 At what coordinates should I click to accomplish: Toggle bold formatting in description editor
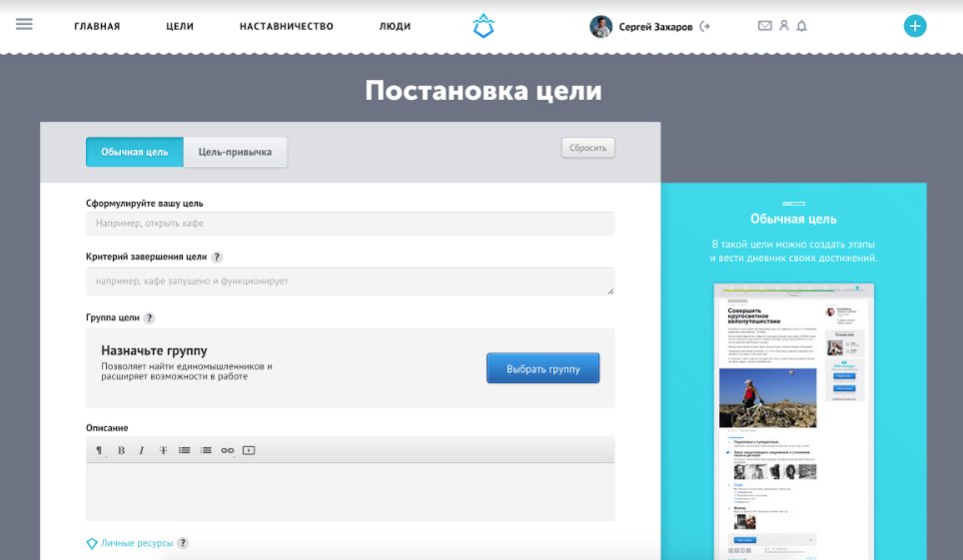[121, 450]
